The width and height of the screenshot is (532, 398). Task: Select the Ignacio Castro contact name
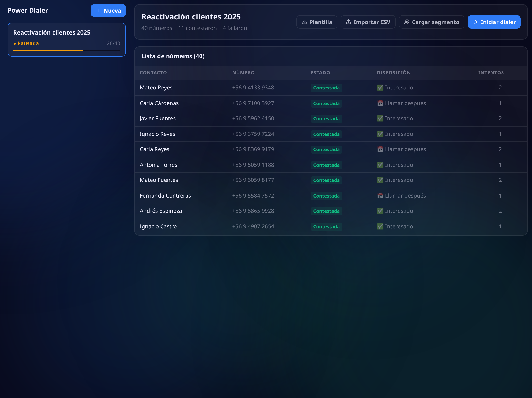[x=158, y=226]
